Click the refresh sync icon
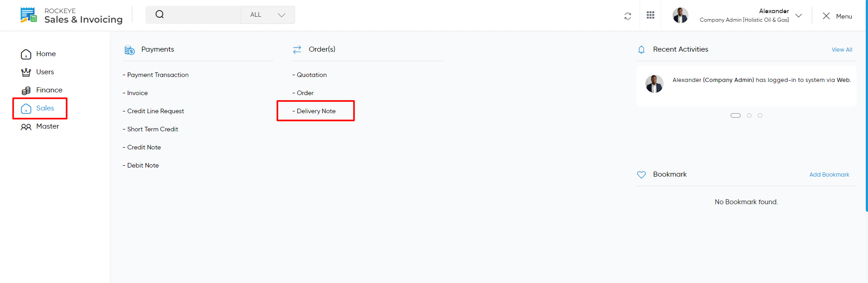 628,16
